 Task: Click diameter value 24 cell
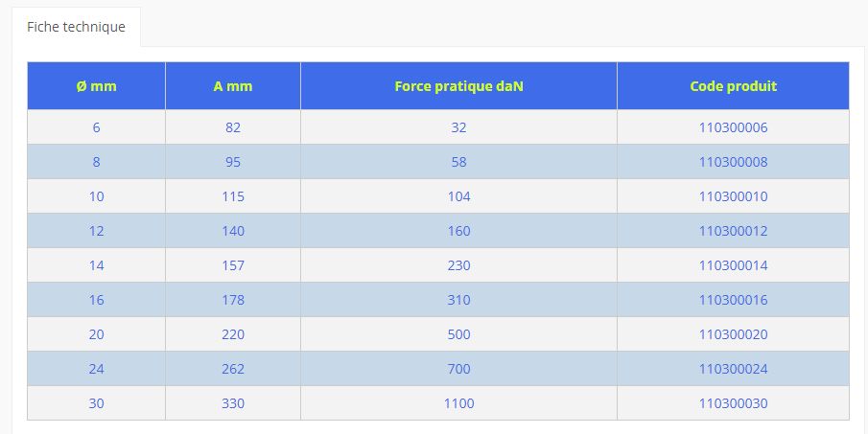pyautogui.click(x=96, y=369)
